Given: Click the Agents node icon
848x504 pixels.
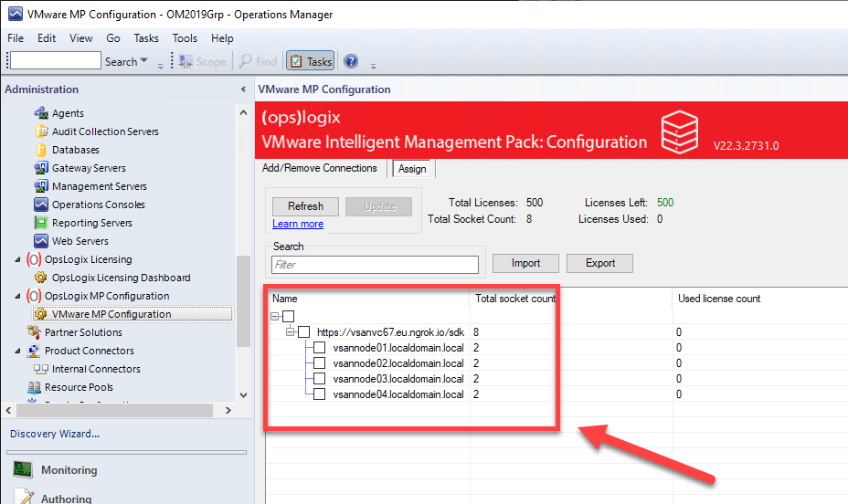Looking at the screenshot, I should (x=41, y=113).
